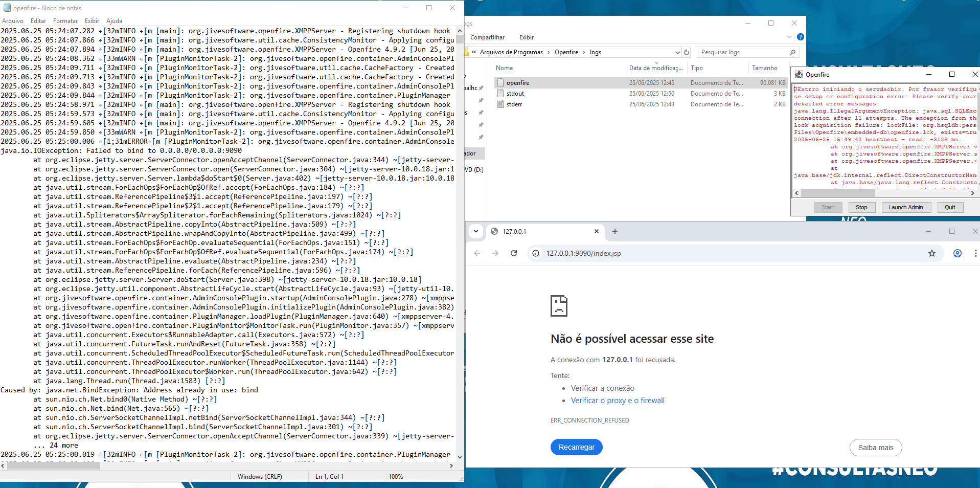
Task: Click the Quit button in Openfire launcher
Action: [950, 207]
